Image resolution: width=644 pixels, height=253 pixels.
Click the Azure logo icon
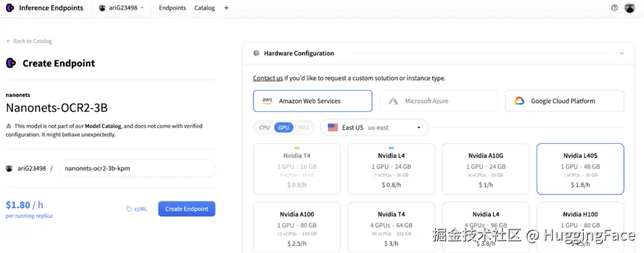pyautogui.click(x=394, y=101)
